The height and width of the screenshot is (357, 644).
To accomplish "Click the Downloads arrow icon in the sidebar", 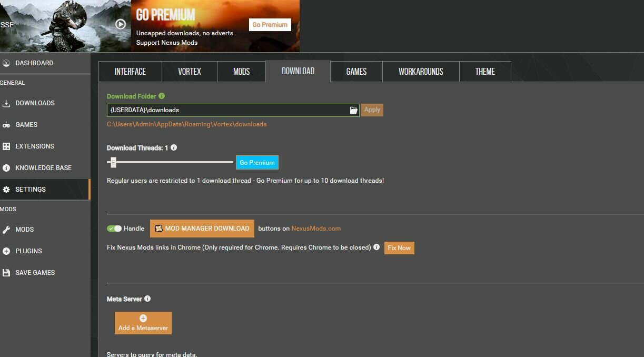I will point(6,103).
